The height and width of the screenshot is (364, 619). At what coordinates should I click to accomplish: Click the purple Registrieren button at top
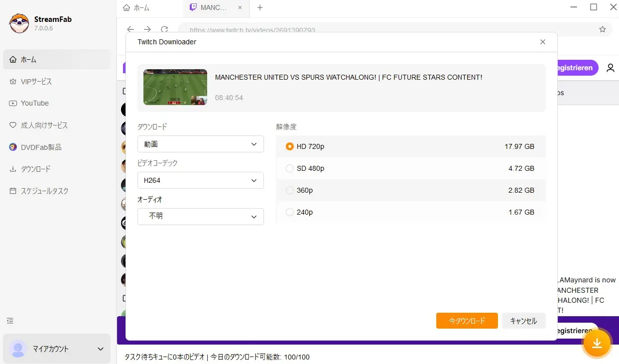coord(578,68)
